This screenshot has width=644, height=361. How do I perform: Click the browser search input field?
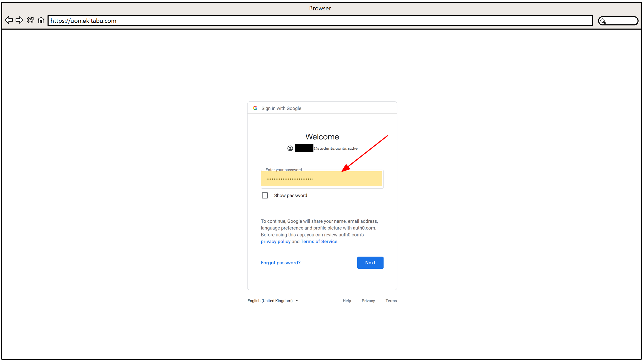[622, 21]
